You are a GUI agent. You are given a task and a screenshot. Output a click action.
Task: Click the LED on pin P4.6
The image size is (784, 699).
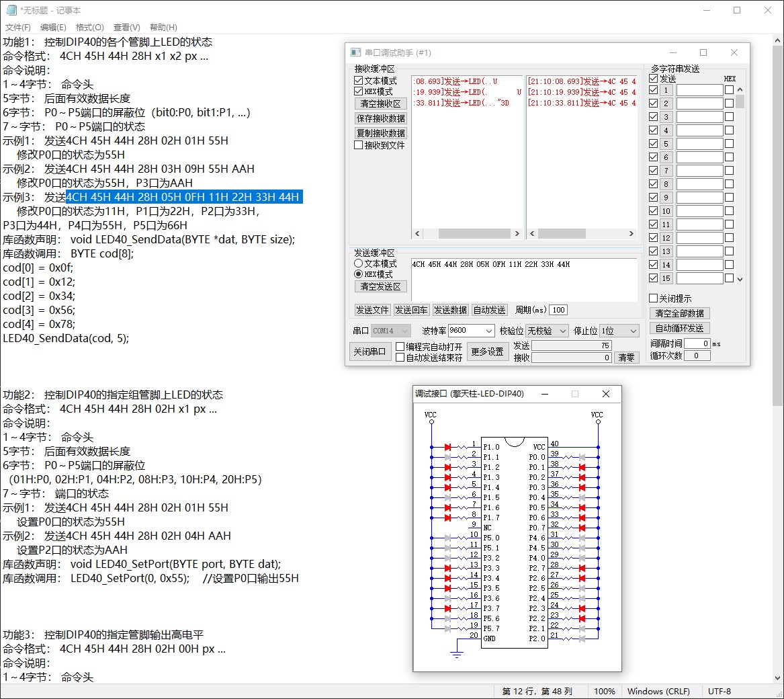[x=582, y=538]
